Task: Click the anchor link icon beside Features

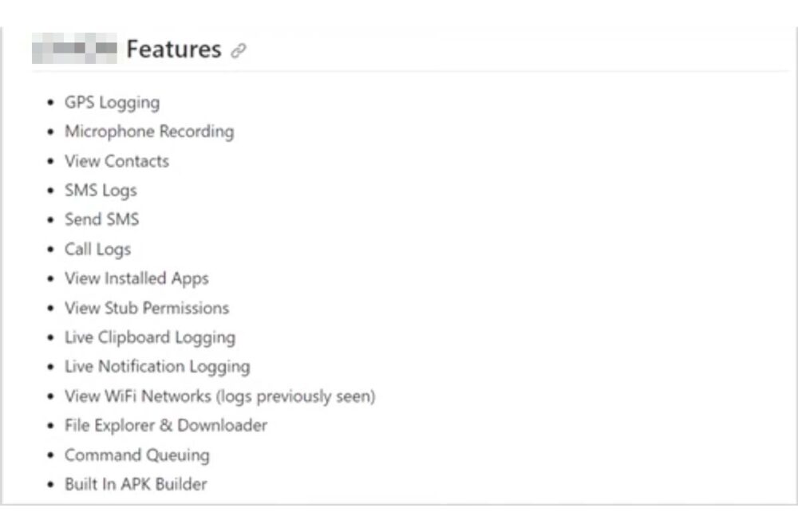Action: coord(238,51)
